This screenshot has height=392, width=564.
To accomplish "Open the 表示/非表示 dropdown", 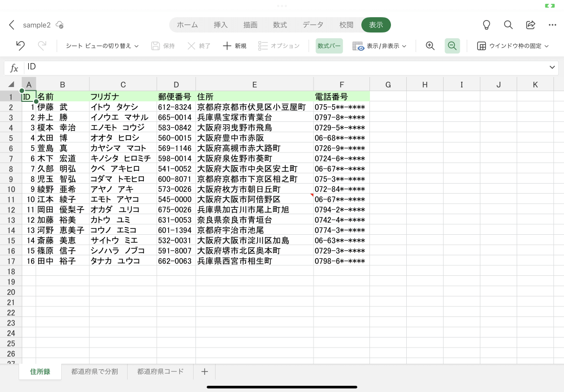I will [x=379, y=46].
